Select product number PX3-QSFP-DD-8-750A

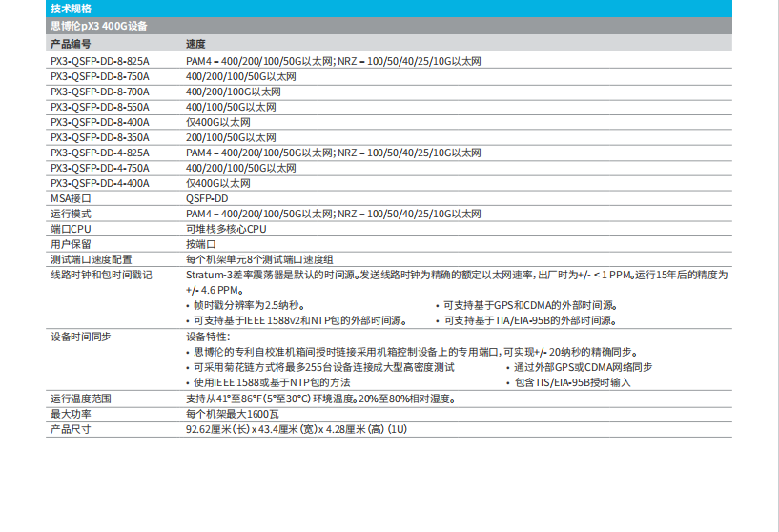[100, 76]
